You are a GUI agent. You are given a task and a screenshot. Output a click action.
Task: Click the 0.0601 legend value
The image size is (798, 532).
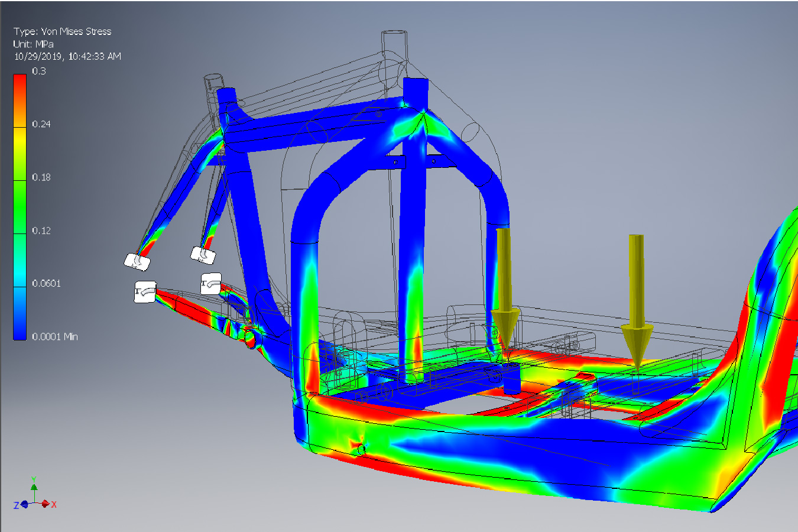click(x=46, y=283)
